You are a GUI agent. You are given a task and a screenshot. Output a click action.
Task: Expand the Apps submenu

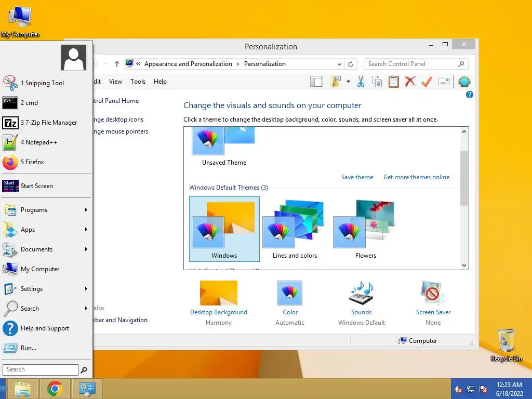(x=46, y=230)
